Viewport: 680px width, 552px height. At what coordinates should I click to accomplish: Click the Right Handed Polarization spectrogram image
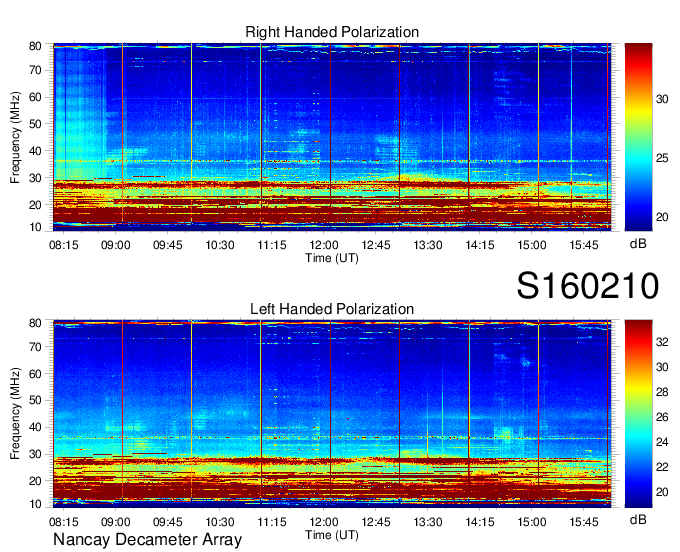pyautogui.click(x=332, y=137)
